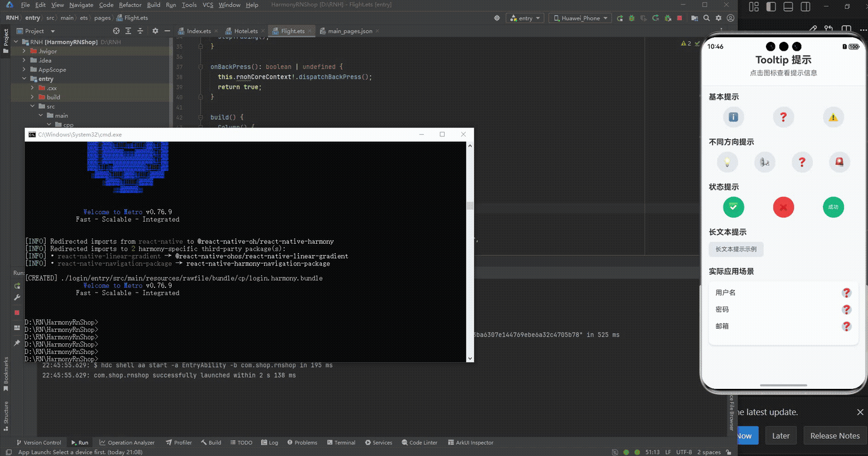Tap the 长文本提示示例 button
868x456 pixels.
[x=736, y=249]
